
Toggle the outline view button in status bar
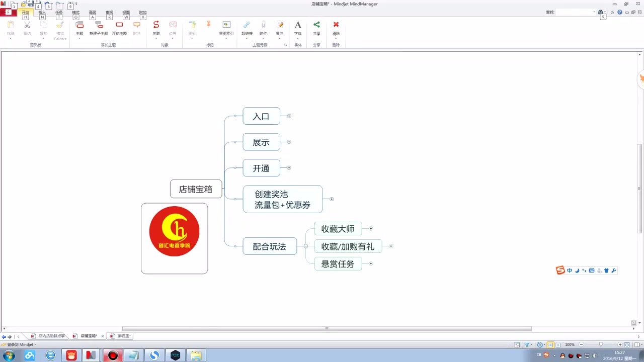(x=558, y=345)
